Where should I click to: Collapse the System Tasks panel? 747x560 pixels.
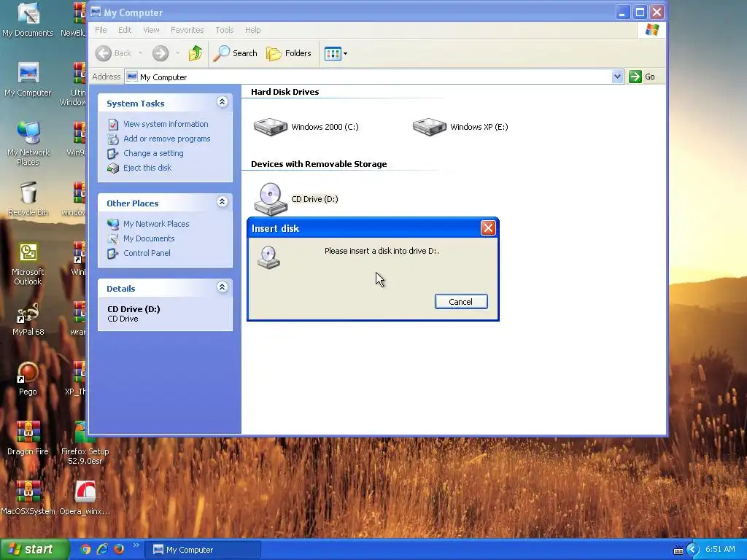pyautogui.click(x=222, y=102)
